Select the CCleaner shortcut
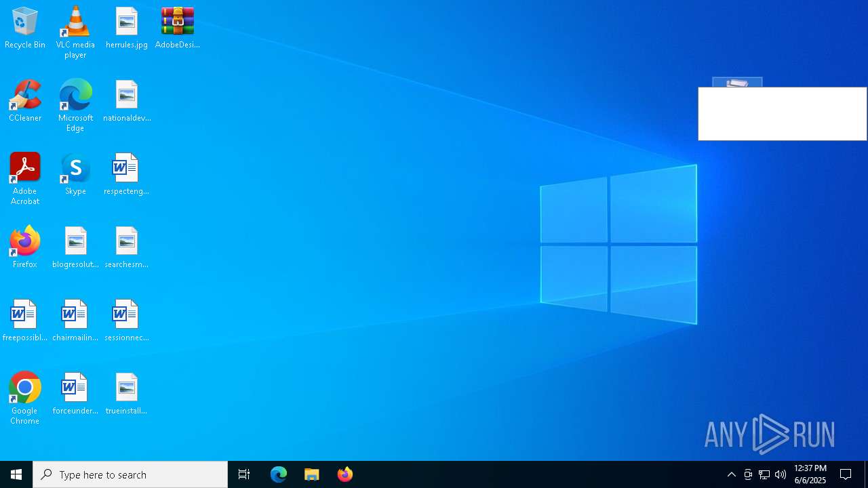 click(x=25, y=102)
